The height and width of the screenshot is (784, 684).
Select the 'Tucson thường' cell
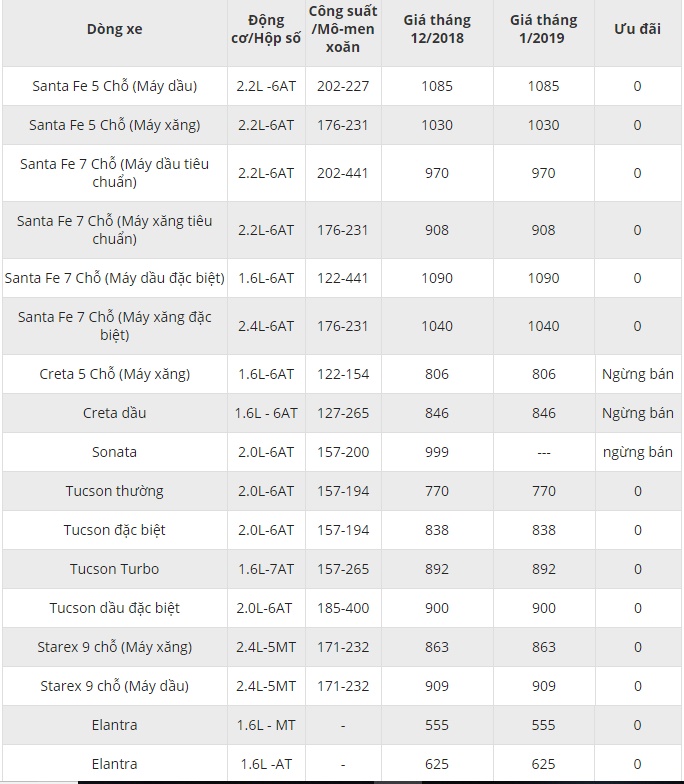(x=114, y=491)
